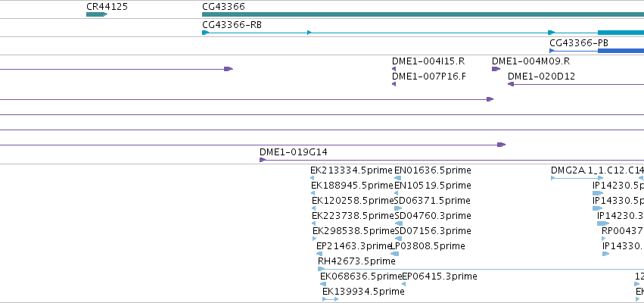The height and width of the screenshot is (303, 644).
Task: Click the DME1-004I15.R arrow marker
Action: coord(394,69)
